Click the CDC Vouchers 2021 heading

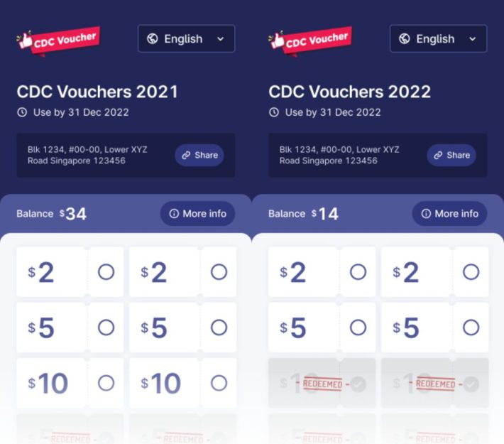[x=97, y=92]
